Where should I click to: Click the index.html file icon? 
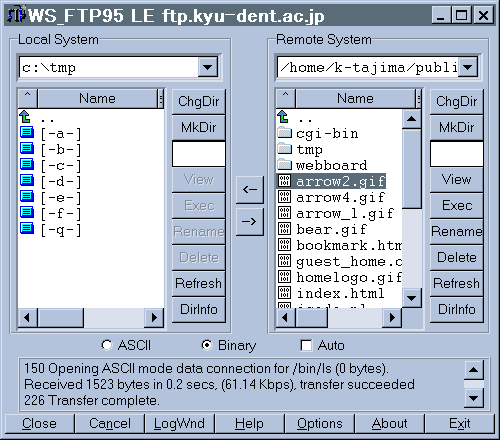[x=284, y=293]
